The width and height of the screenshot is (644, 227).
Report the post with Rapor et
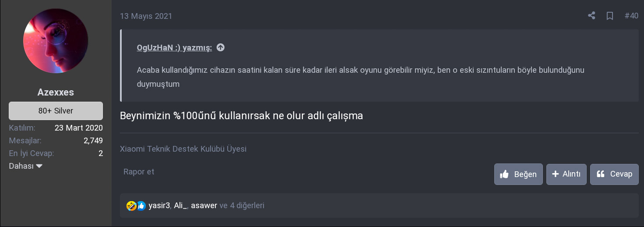[139, 171]
